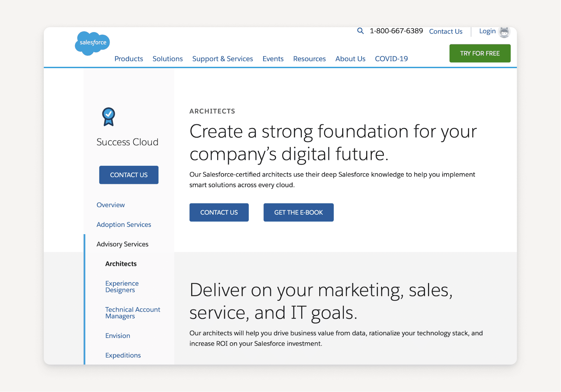This screenshot has height=392, width=561.
Task: Click CONTACT US under the hero headline
Action: pyautogui.click(x=219, y=212)
